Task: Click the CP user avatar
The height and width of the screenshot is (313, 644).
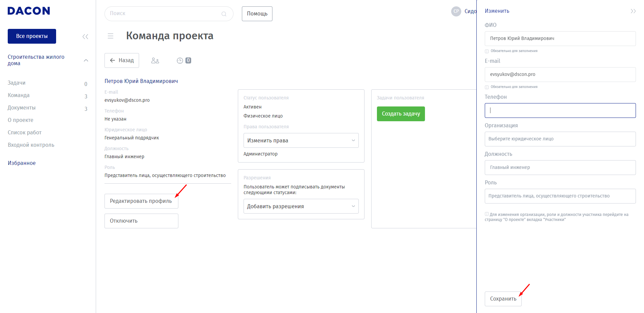Action: (x=456, y=11)
